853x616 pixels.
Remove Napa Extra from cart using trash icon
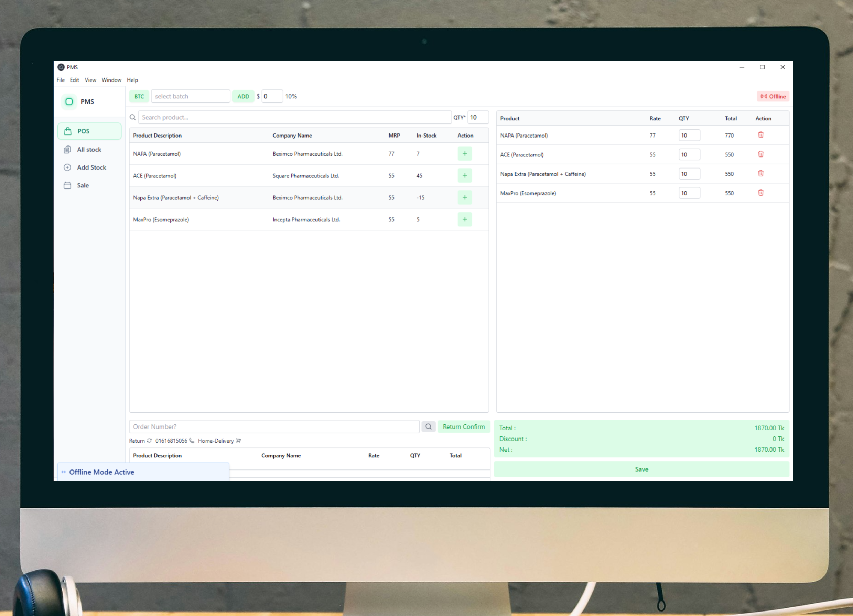760,173
